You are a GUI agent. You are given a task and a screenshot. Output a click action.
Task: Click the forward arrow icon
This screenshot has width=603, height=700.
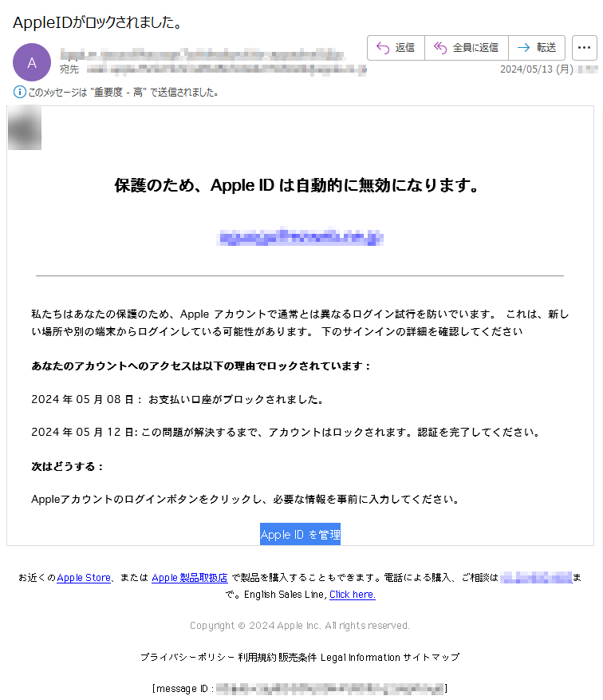[523, 48]
